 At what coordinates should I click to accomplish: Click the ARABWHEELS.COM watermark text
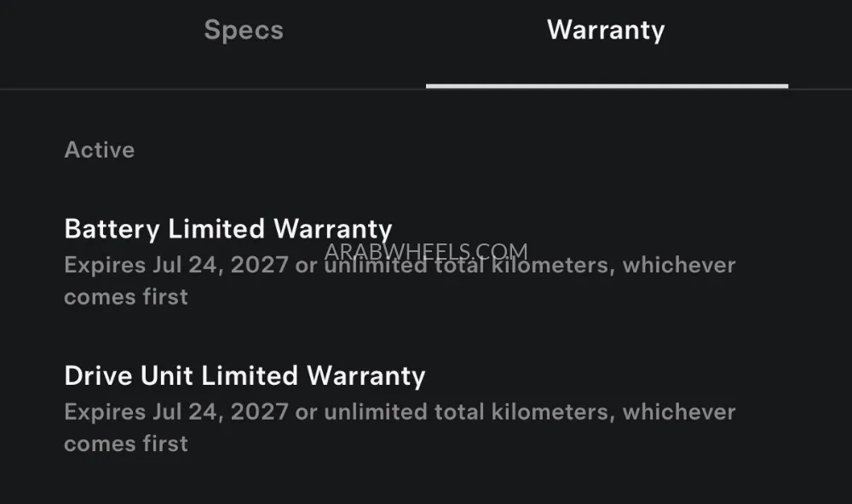click(426, 252)
